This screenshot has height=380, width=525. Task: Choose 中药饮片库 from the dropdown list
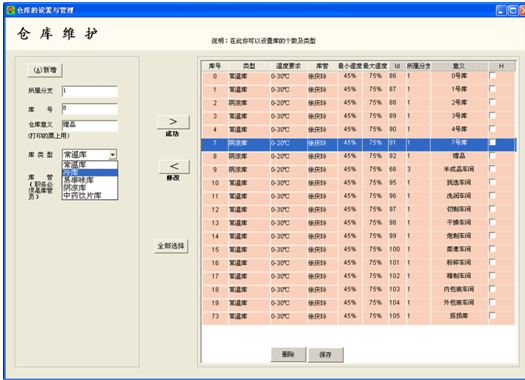[x=90, y=196]
